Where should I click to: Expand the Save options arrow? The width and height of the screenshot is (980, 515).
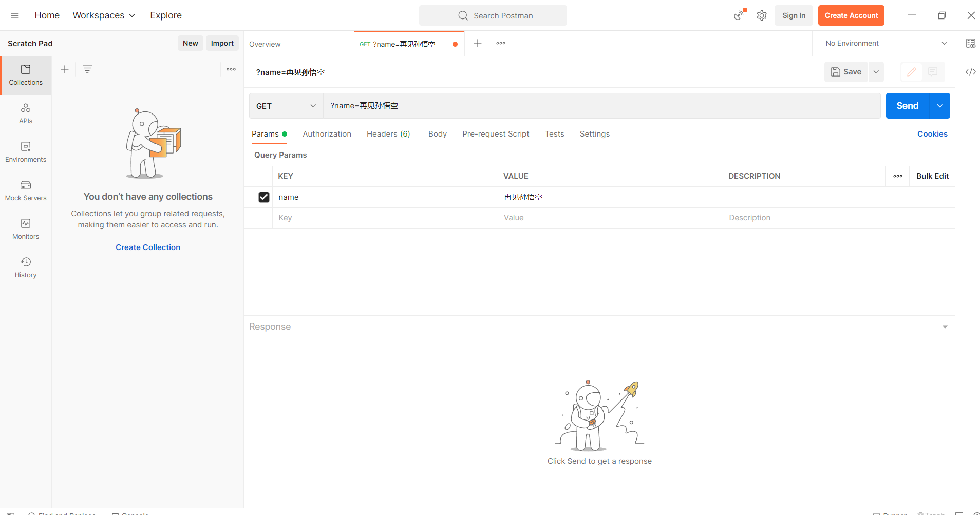tap(876, 72)
